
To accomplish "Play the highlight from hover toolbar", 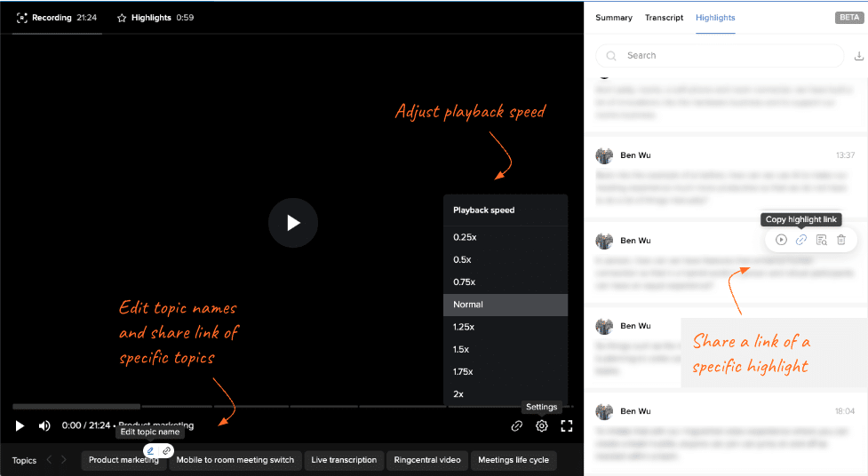I will pyautogui.click(x=781, y=240).
